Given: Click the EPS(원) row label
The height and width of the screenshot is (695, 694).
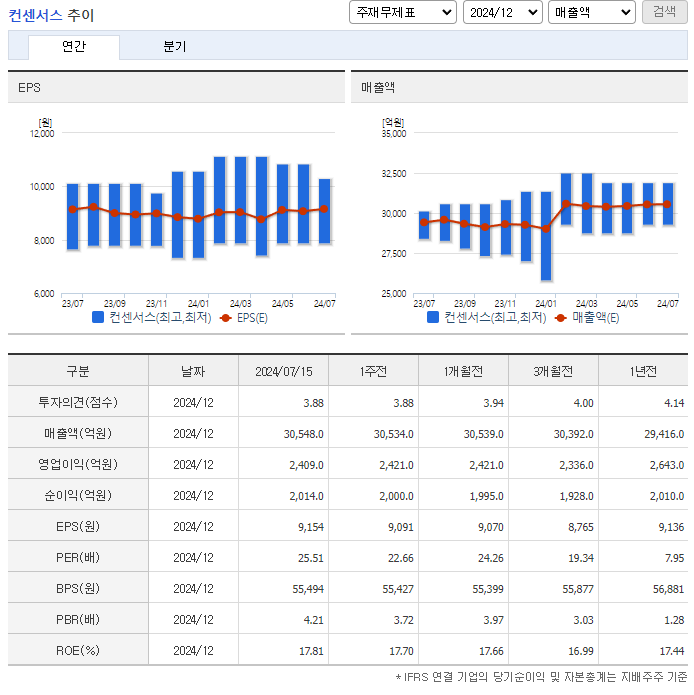Looking at the screenshot, I should tap(78, 526).
